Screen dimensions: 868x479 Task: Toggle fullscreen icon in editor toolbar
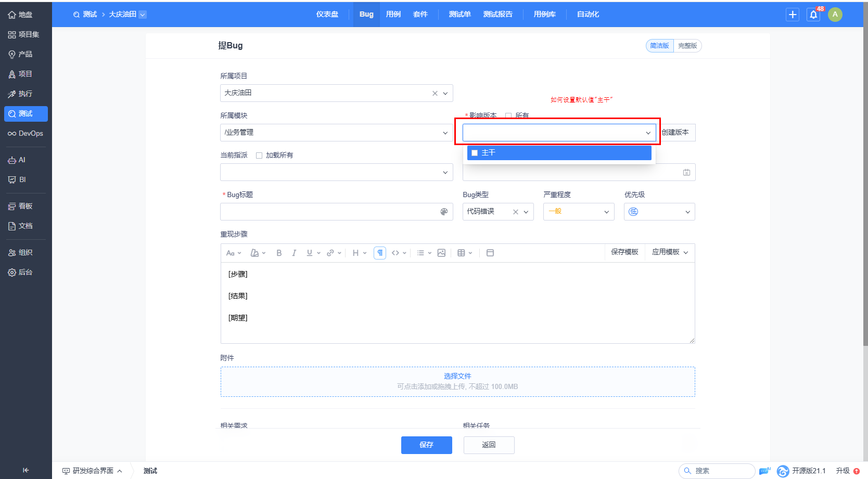click(x=490, y=253)
